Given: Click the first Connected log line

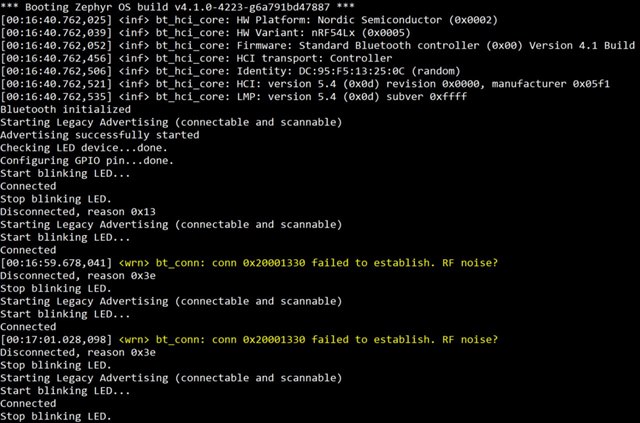Looking at the screenshot, I should (x=28, y=186).
